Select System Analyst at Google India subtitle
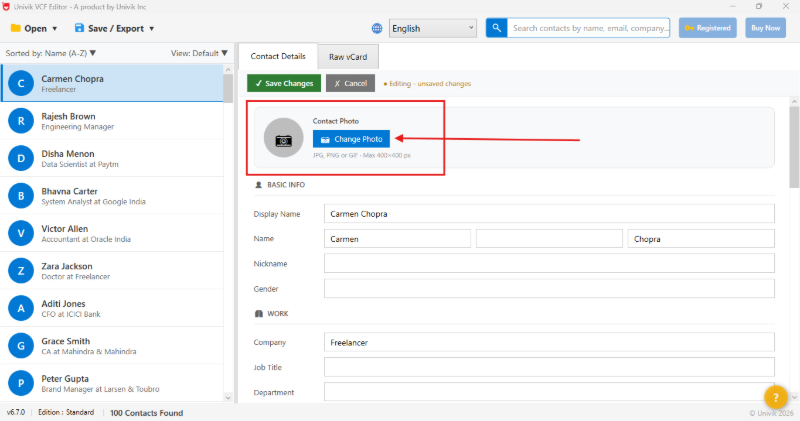The image size is (800, 421). tap(93, 202)
